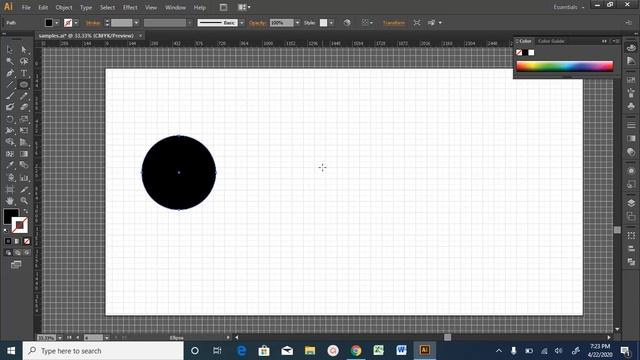Image resolution: width=640 pixels, height=360 pixels.
Task: Select the Eraser tool
Action: point(24,107)
